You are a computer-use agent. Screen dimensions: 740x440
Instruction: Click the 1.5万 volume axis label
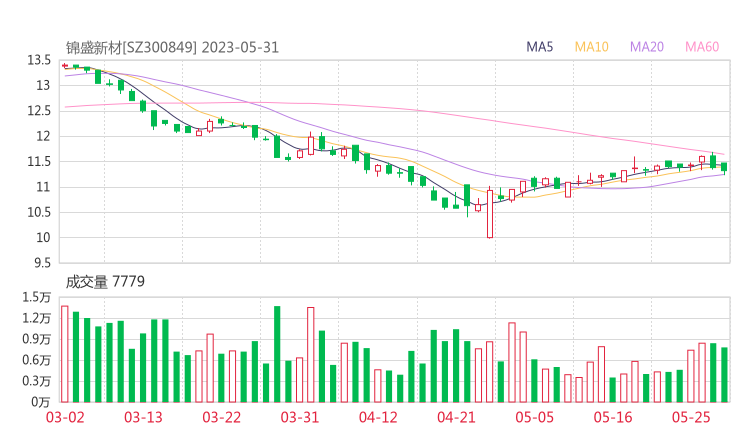tap(36, 297)
